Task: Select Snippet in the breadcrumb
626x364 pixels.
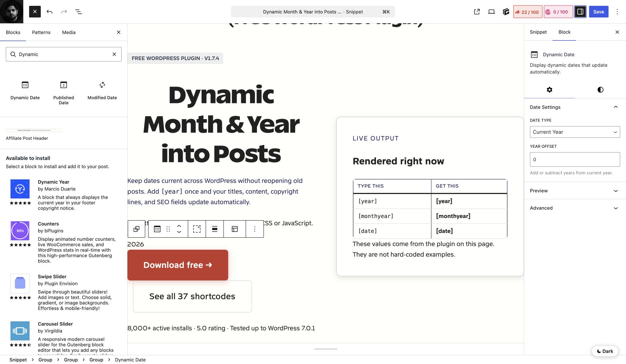Action: [x=18, y=360]
